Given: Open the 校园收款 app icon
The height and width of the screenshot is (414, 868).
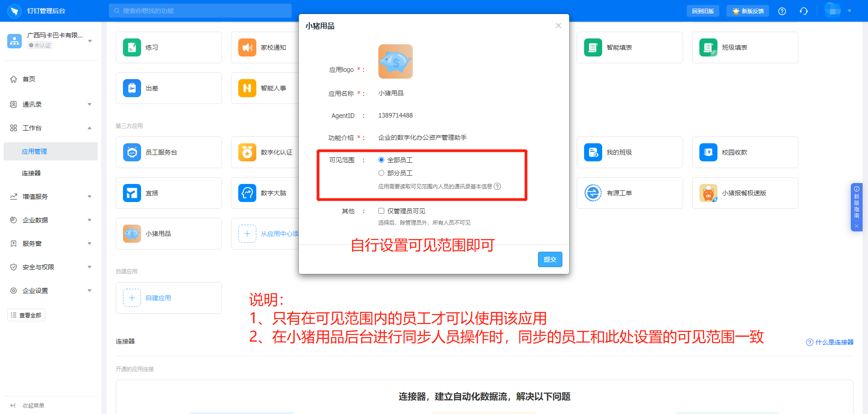Looking at the screenshot, I should point(708,152).
